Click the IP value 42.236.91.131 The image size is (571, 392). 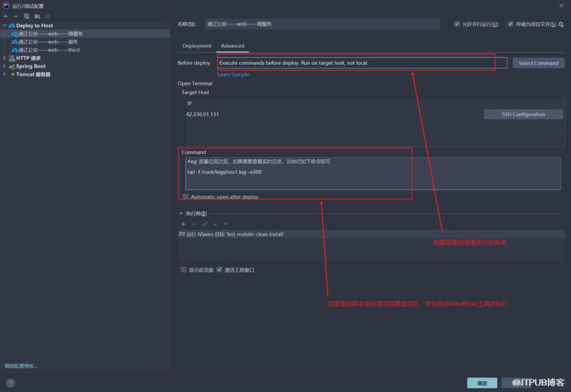tap(202, 114)
